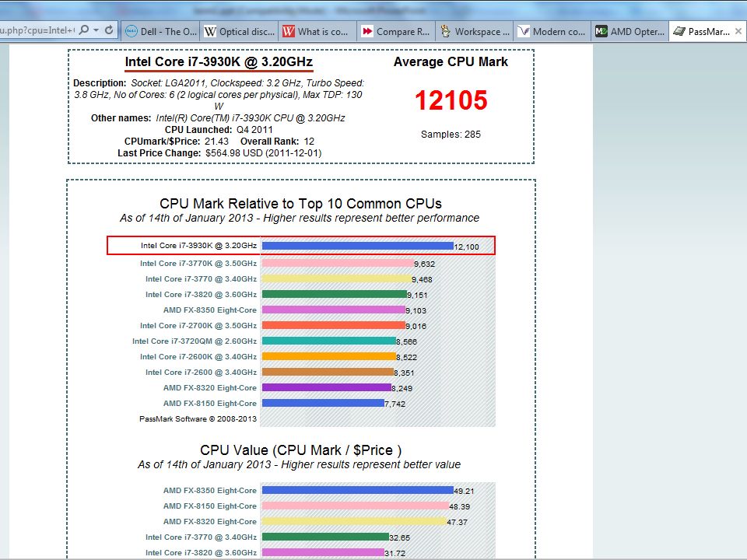Open AMD FX-8150 Eight-Core in CPU Mark chart
This screenshot has height=560, width=747.
(x=209, y=404)
